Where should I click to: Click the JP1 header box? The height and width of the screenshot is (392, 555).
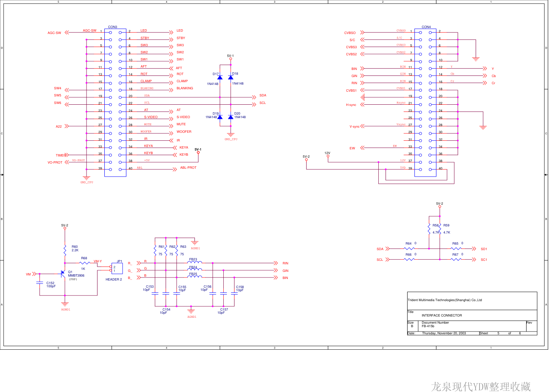pos(117,269)
